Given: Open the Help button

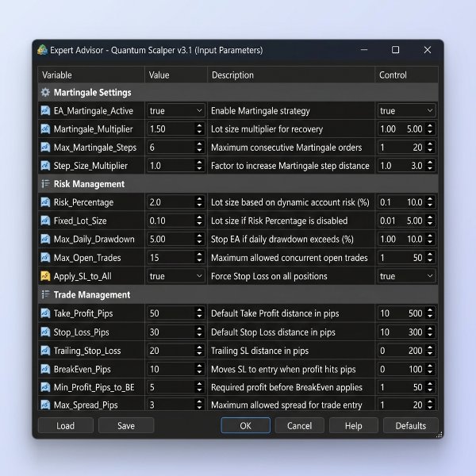Looking at the screenshot, I should pyautogui.click(x=354, y=425).
